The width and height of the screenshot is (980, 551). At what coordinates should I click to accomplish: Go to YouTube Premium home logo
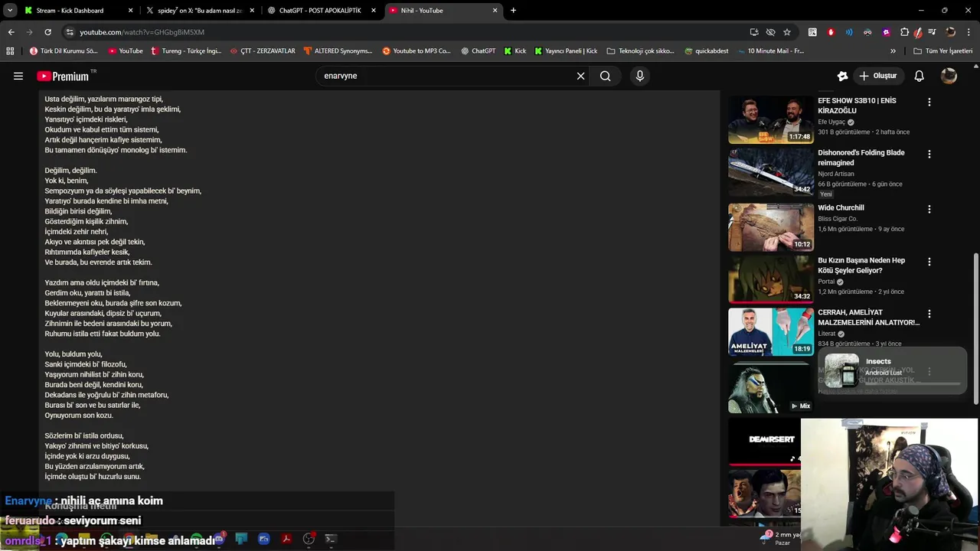point(63,76)
